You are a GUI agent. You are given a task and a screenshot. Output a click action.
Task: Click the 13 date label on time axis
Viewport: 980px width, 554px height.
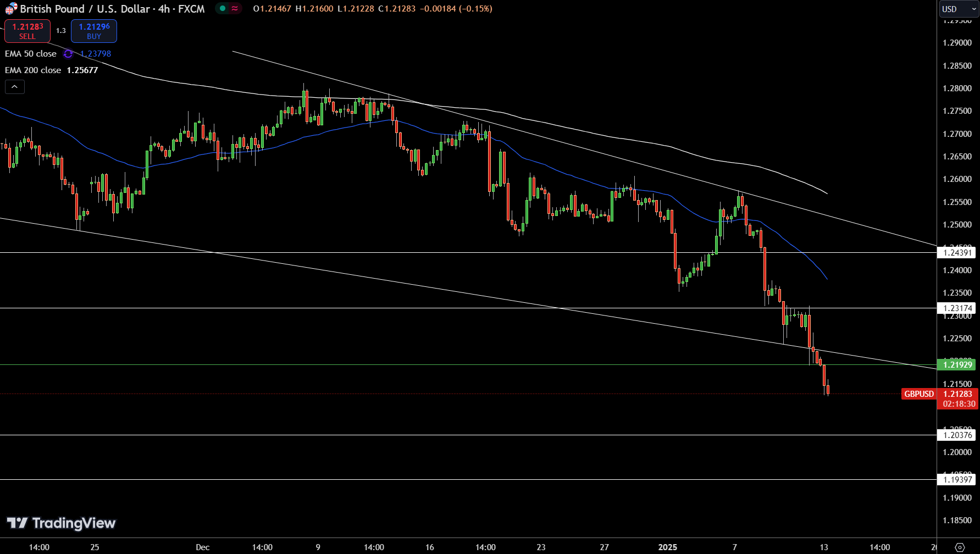[x=824, y=547]
